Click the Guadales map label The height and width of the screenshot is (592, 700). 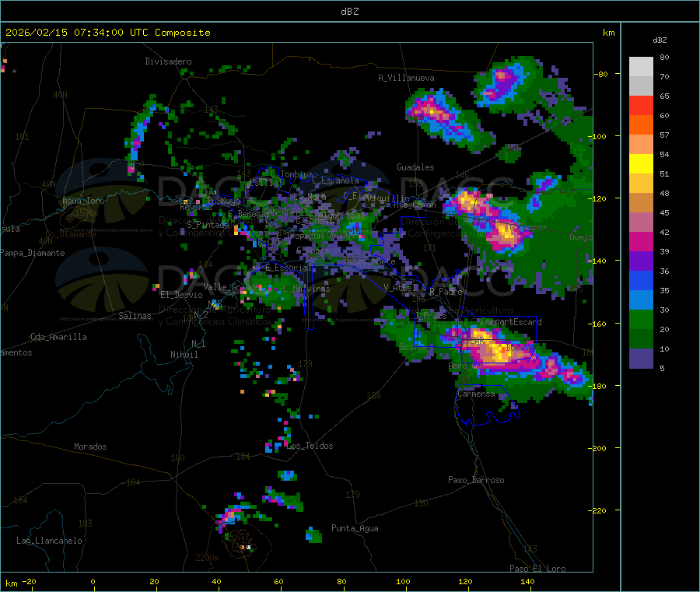415,167
